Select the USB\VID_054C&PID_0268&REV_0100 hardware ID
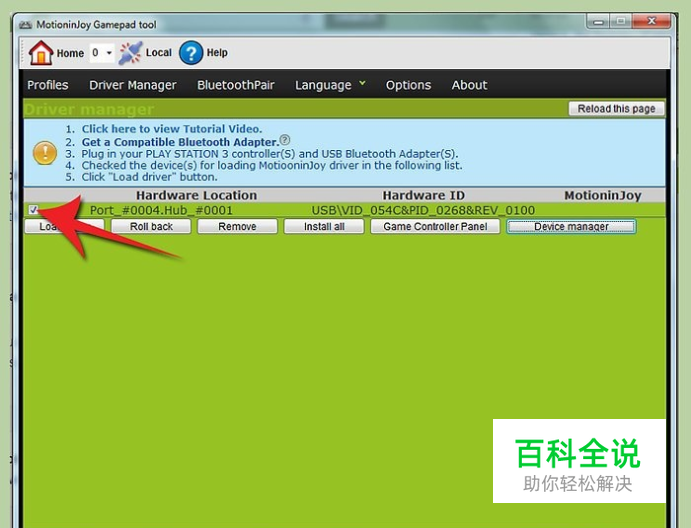 423,210
